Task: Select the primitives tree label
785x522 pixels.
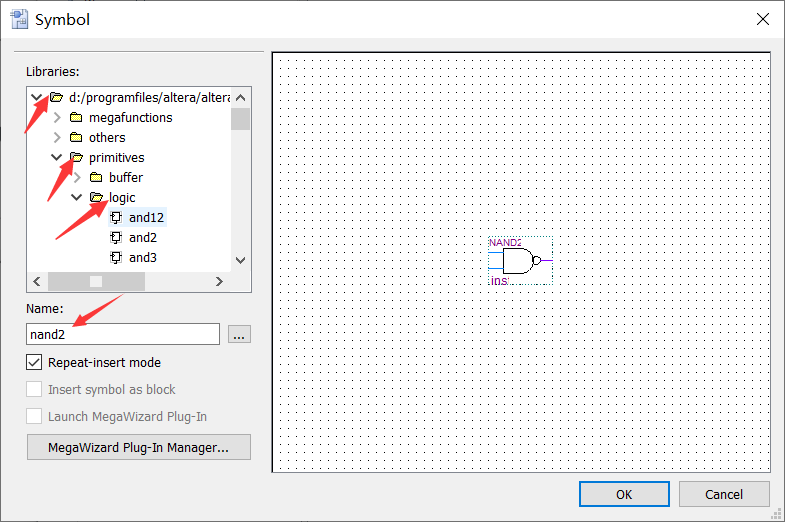Action: point(117,157)
